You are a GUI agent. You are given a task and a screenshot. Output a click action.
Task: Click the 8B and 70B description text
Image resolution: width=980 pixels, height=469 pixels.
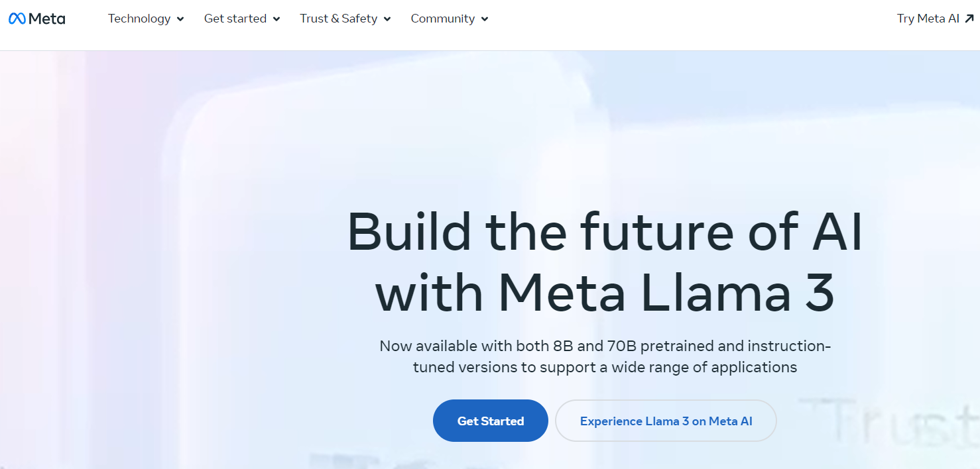coord(605,356)
